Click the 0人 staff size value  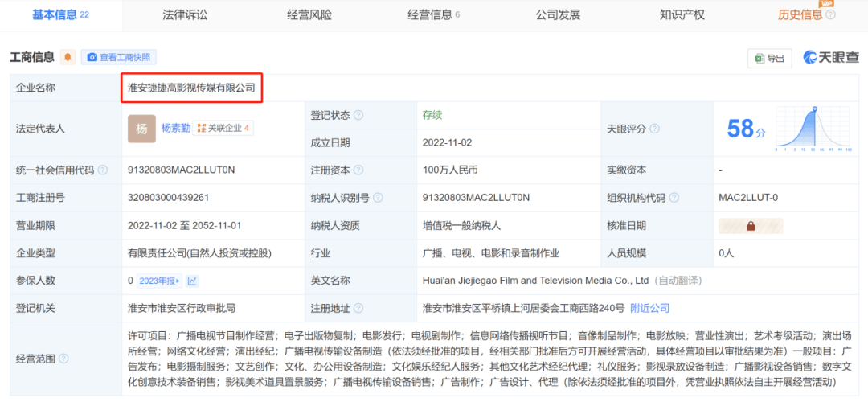point(727,253)
